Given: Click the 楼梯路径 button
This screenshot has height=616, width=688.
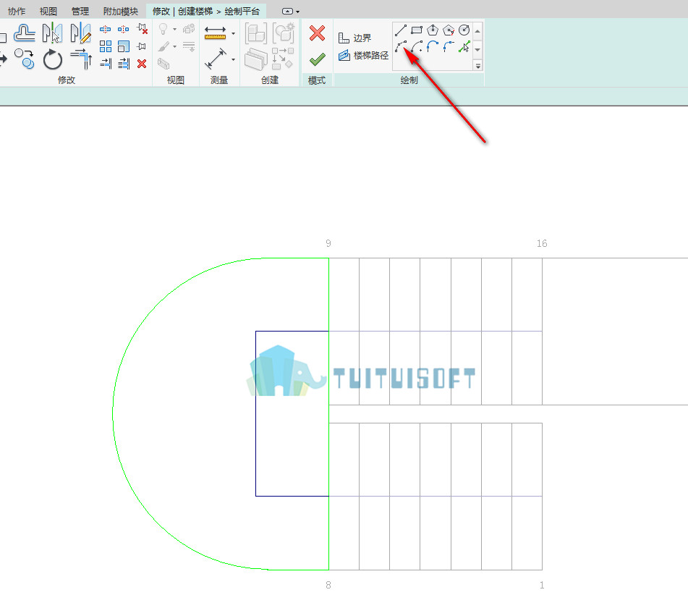Looking at the screenshot, I should (x=363, y=55).
